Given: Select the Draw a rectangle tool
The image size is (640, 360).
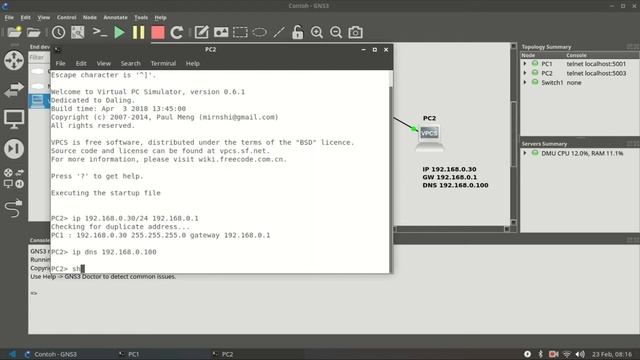Looking at the screenshot, I should point(240,32).
